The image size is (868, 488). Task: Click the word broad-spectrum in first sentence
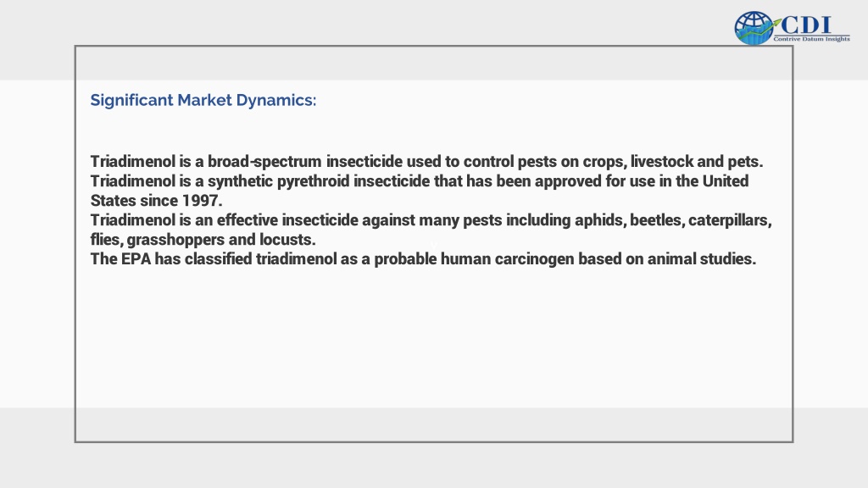[264, 162]
